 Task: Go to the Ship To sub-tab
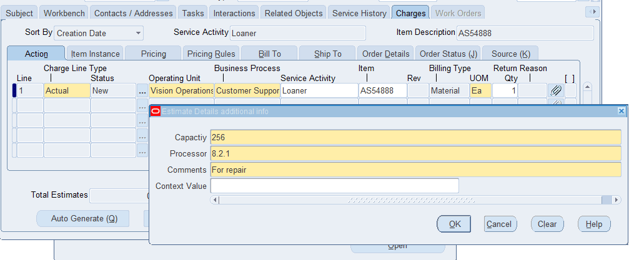point(328,54)
